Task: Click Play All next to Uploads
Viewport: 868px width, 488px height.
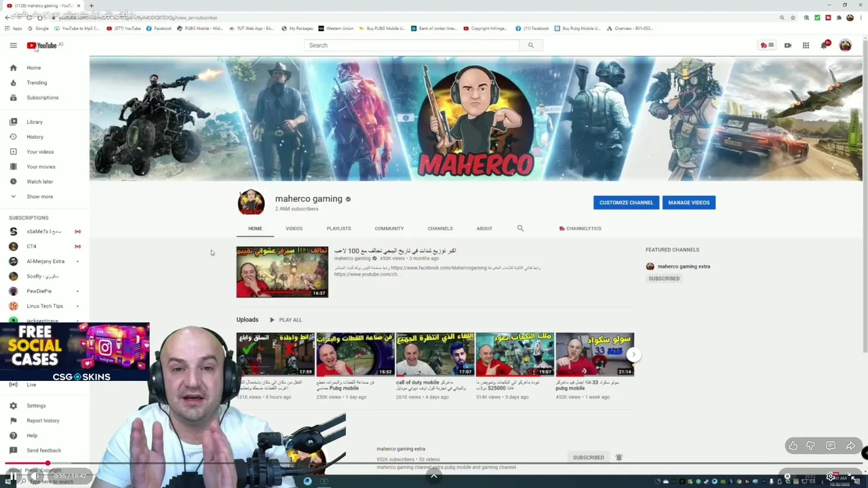Action: (x=285, y=320)
